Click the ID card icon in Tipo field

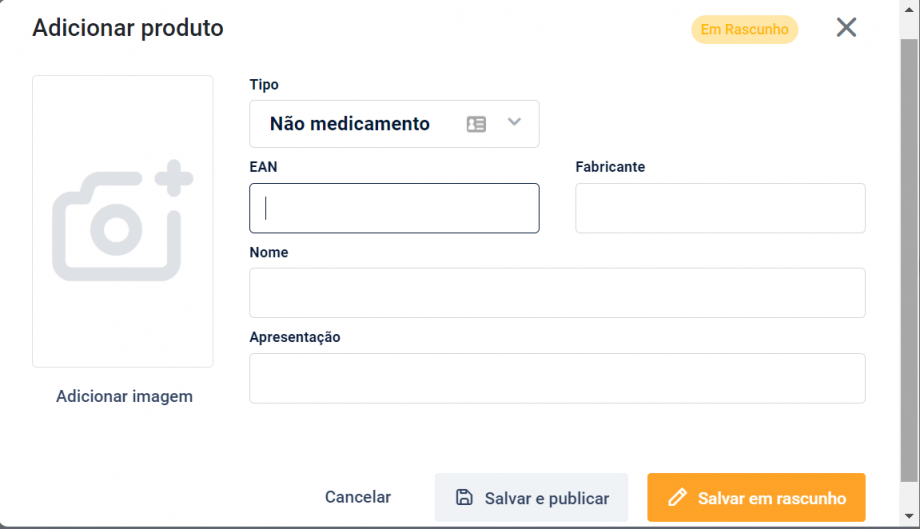click(x=476, y=124)
